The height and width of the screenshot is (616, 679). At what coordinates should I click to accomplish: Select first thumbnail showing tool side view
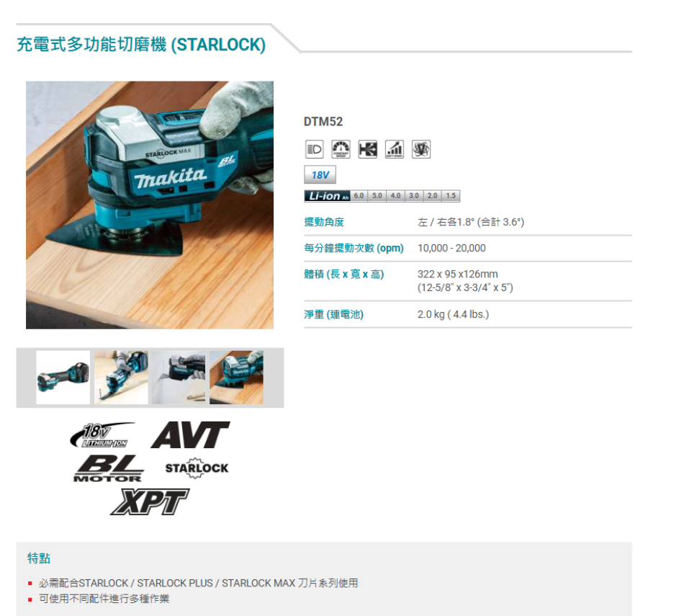[63, 378]
